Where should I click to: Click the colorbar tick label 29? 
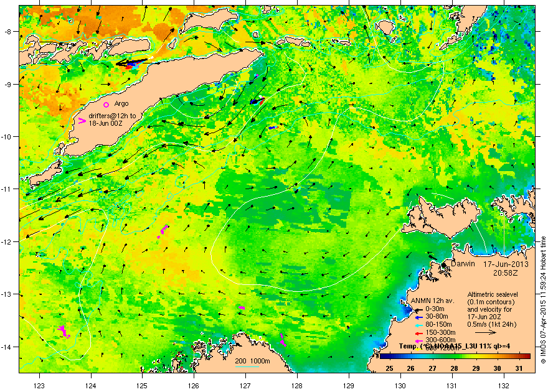(476, 368)
